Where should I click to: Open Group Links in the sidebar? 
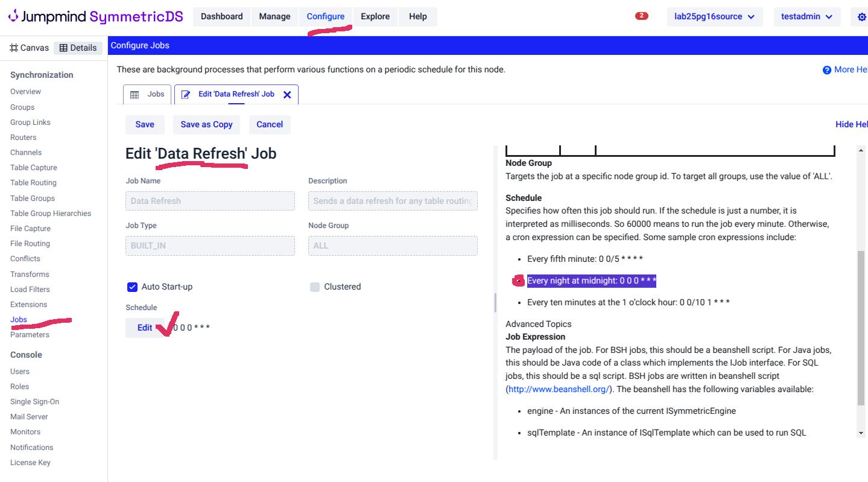click(30, 122)
